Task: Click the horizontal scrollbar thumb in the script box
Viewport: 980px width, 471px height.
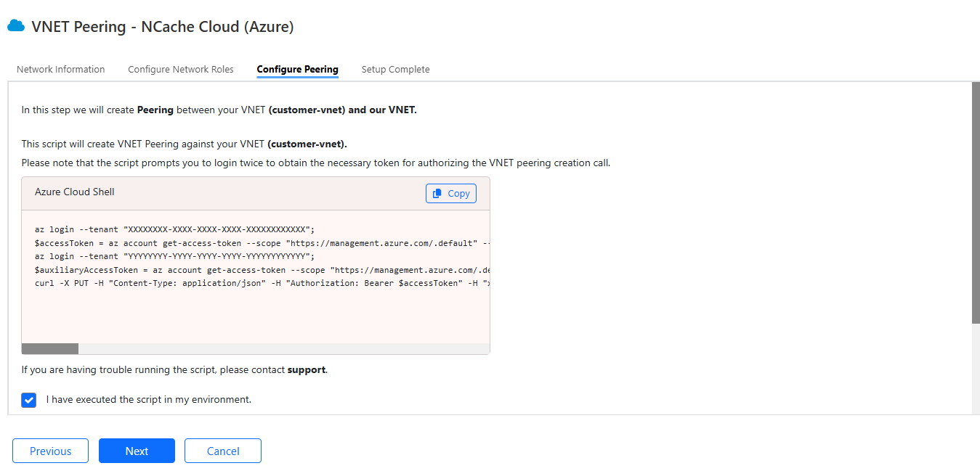Action: (x=50, y=349)
